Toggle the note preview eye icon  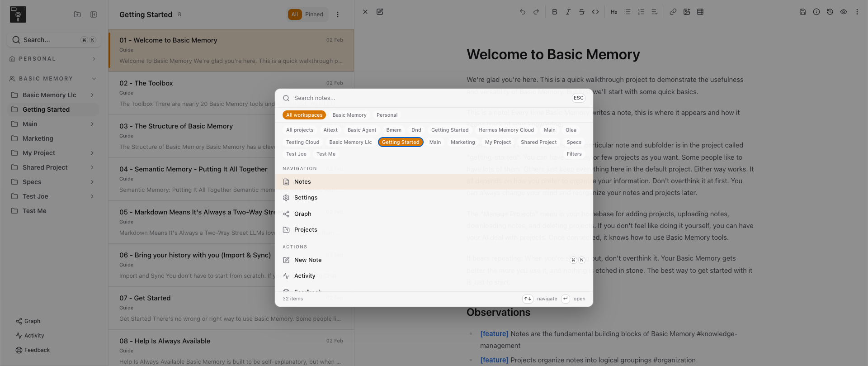844,12
